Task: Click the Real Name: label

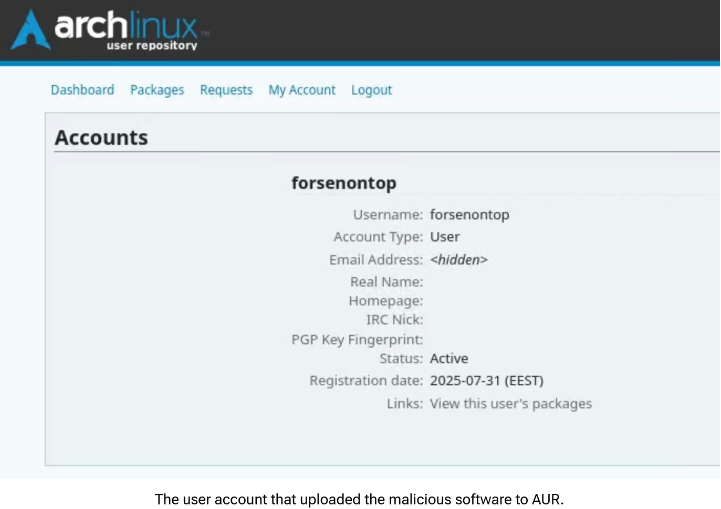Action: pyautogui.click(x=386, y=282)
